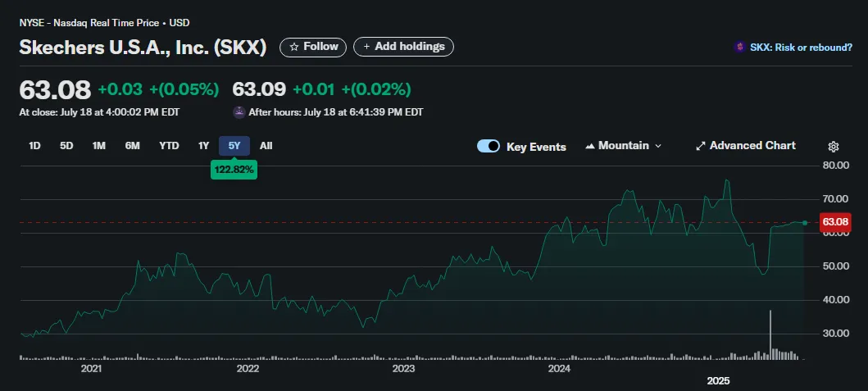The width and height of the screenshot is (868, 391).
Task: Switch chart to YTD view
Action: 169,146
